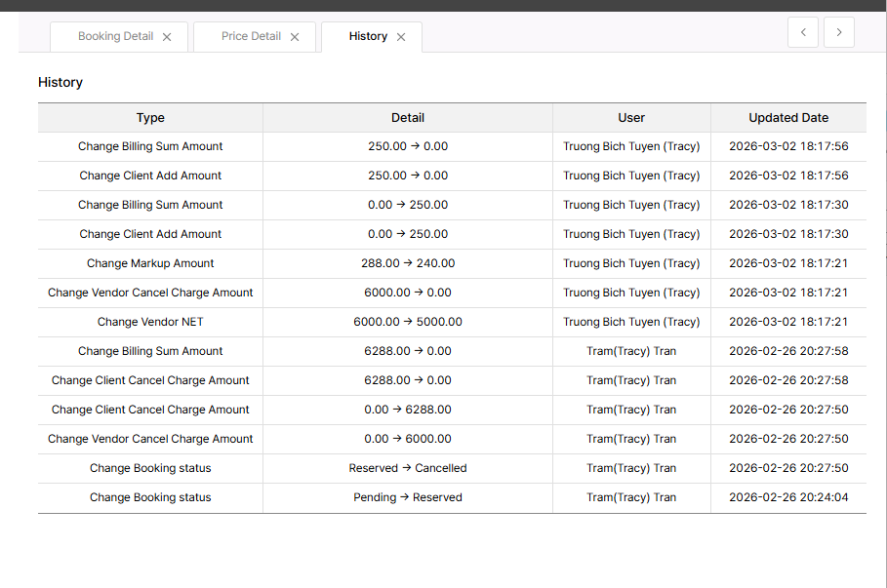Open the Price Detail tab

click(x=251, y=36)
